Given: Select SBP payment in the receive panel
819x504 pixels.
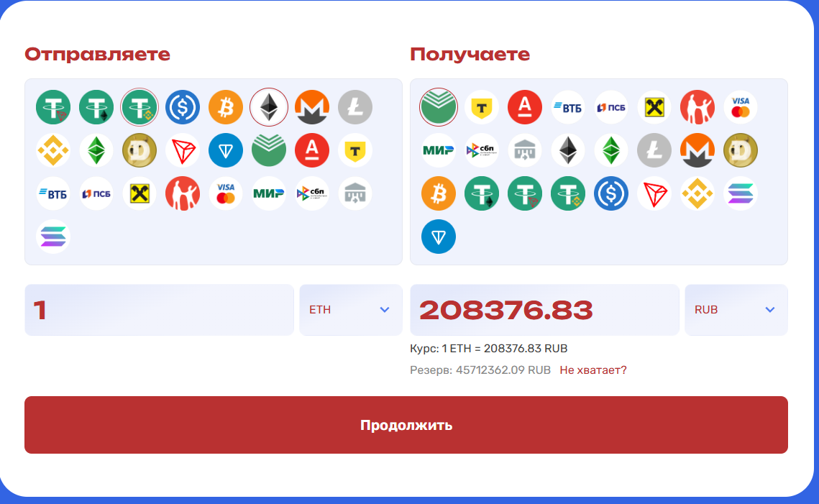Looking at the screenshot, I should (x=482, y=150).
